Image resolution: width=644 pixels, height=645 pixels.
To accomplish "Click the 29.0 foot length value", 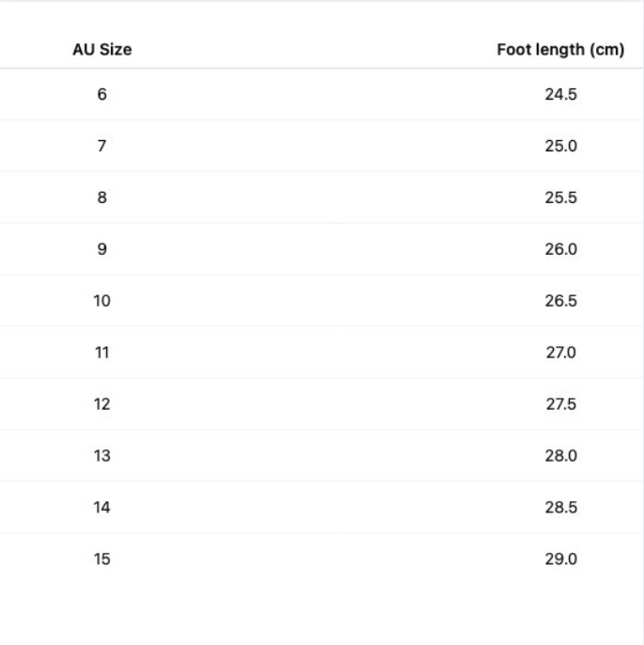I will 560,559.
